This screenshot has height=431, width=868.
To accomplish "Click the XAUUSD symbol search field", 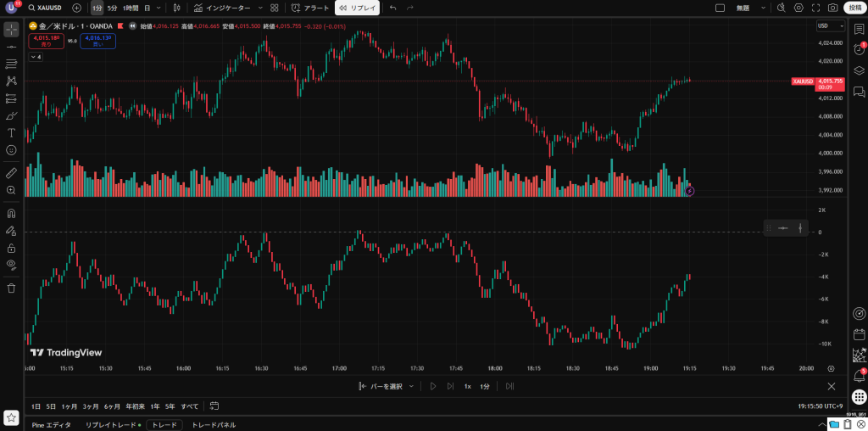I will (47, 8).
